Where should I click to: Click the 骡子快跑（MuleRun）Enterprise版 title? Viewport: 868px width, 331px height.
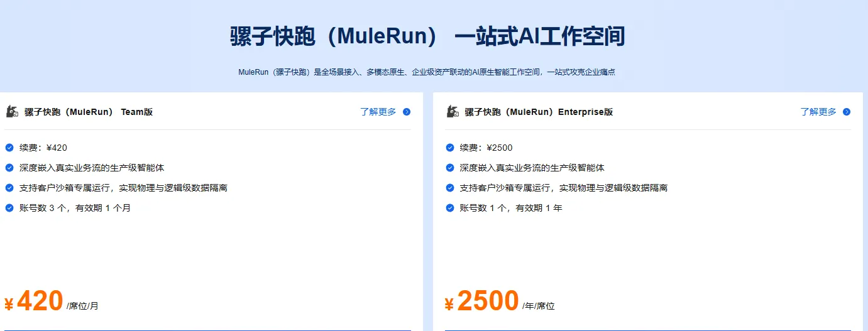(x=539, y=112)
